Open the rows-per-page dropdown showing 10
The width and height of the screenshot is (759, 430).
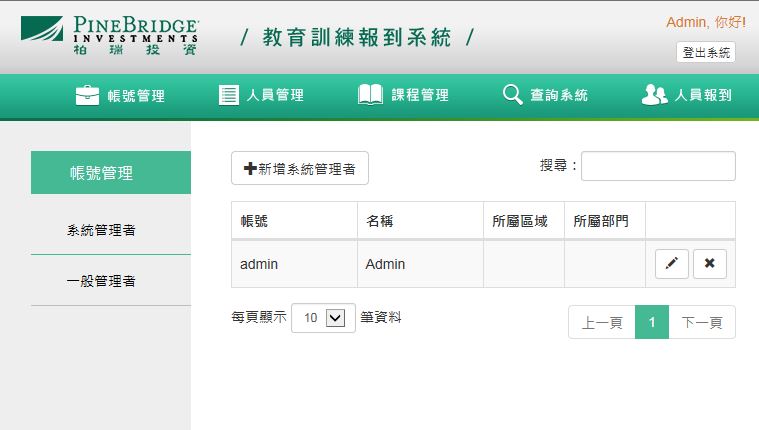(323, 318)
